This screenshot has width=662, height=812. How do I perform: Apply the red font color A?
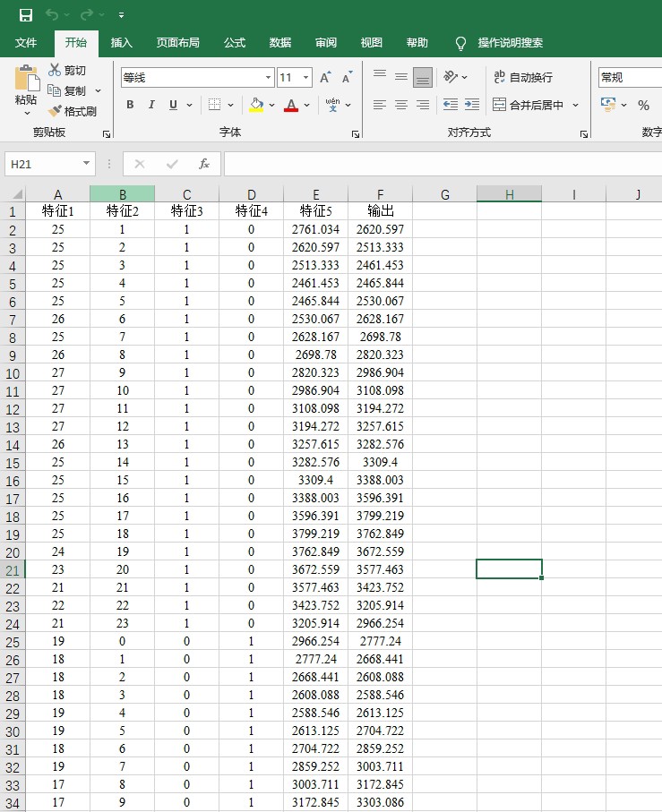[291, 105]
